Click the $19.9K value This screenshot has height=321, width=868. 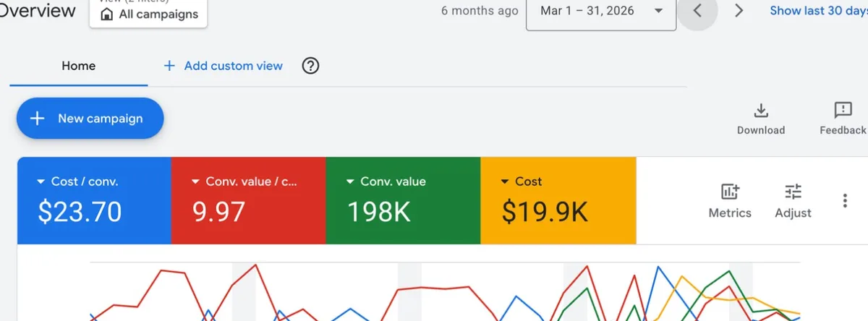pos(545,213)
